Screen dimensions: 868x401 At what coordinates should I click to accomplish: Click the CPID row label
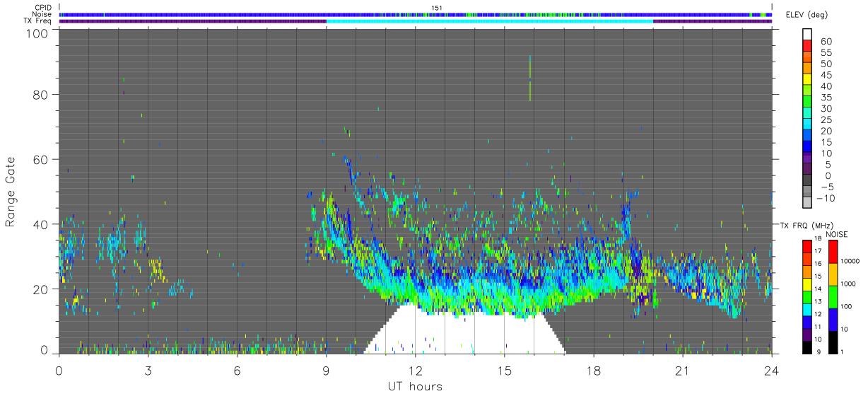[43, 8]
